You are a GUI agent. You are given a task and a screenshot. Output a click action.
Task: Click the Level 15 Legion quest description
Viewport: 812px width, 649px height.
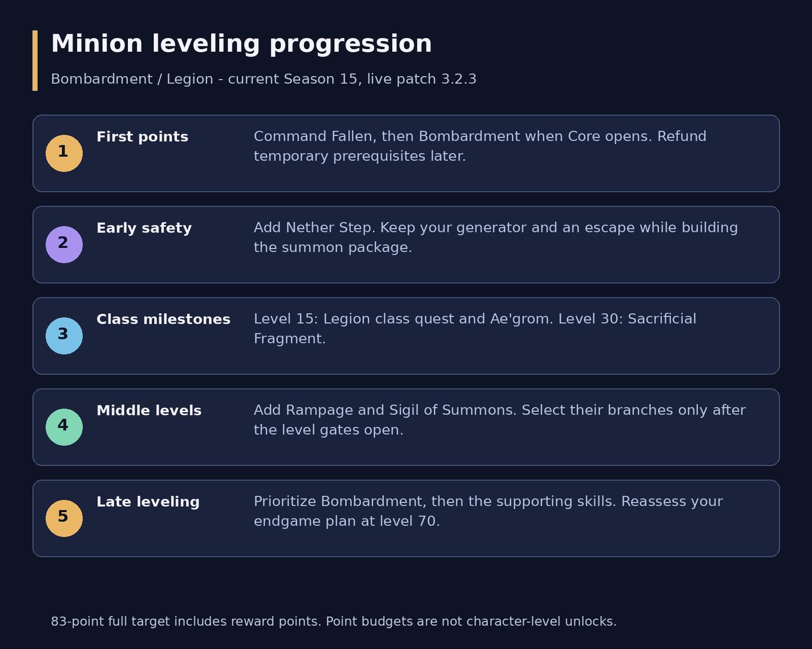475,329
